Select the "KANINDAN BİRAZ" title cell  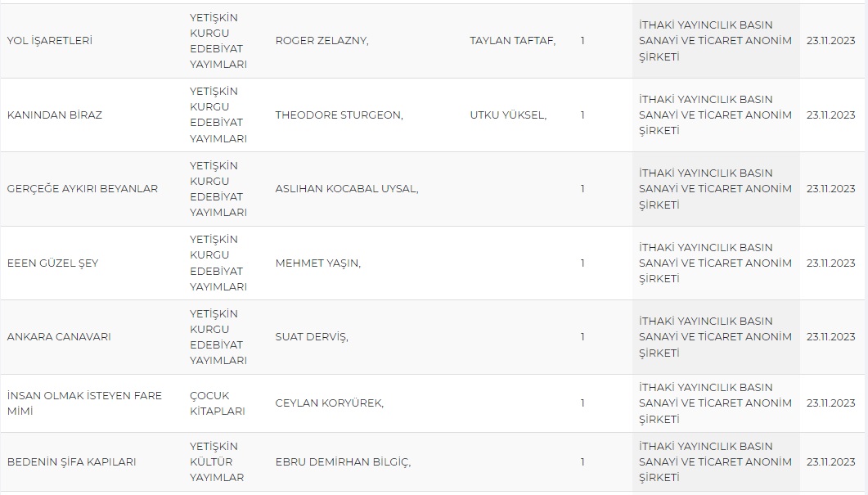(54, 115)
